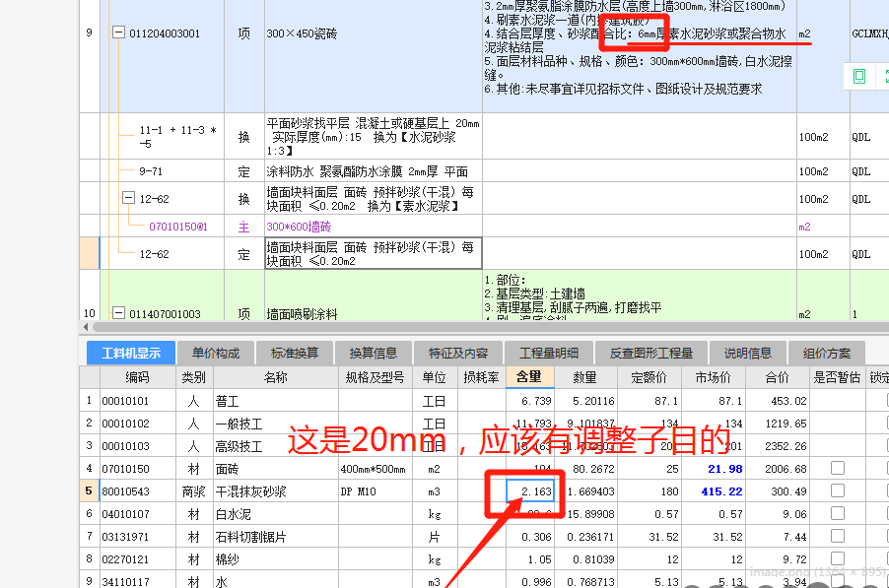Open the 说明信息 tab

point(747,353)
